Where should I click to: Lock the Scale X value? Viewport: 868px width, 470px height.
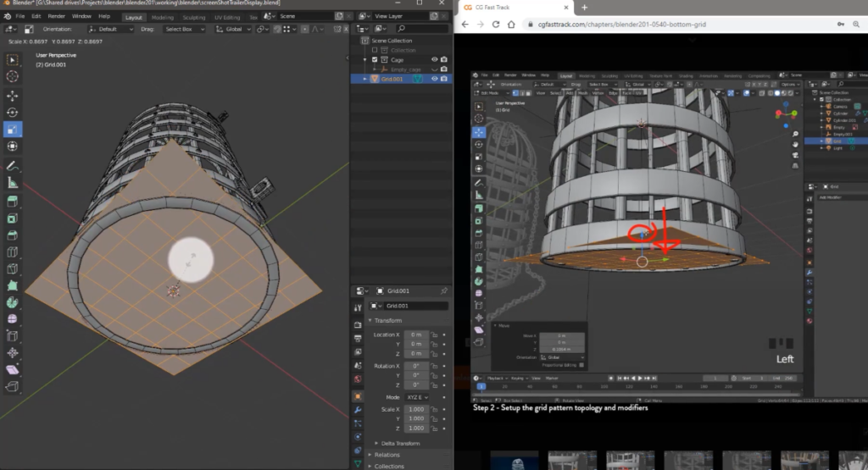point(435,410)
